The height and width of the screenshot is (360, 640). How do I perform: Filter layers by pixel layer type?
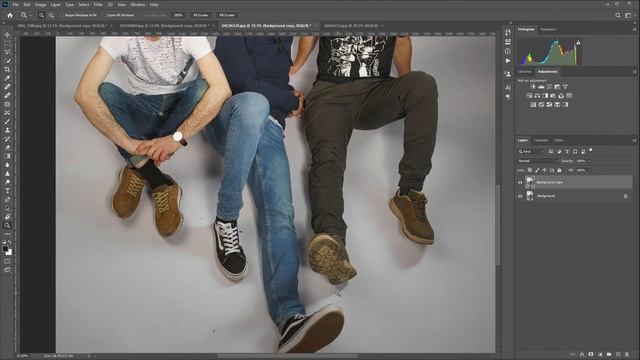(551, 151)
